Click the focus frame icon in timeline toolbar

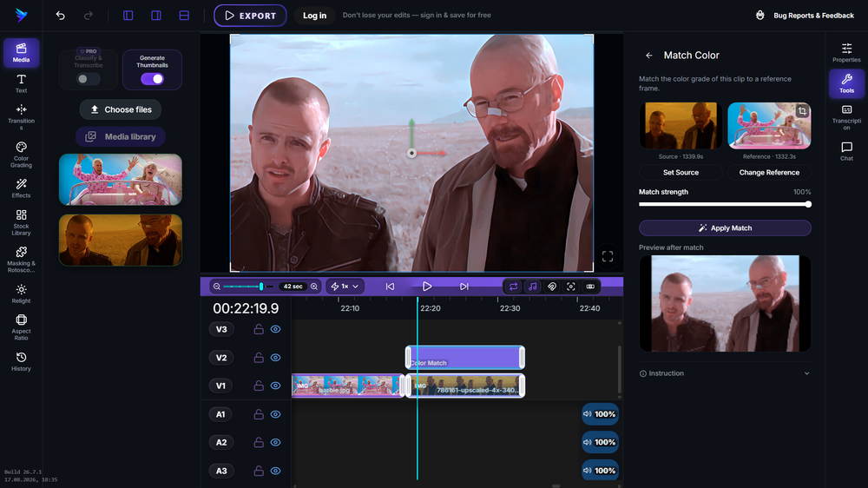[x=571, y=287]
